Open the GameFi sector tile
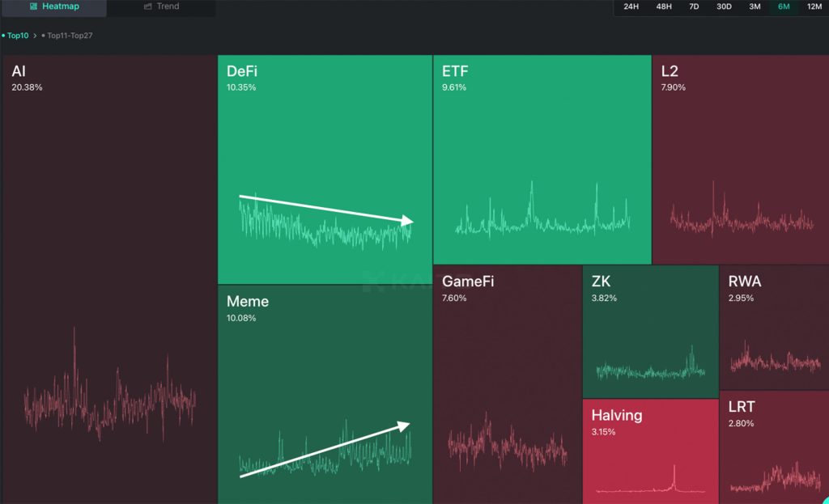Screen dimensions: 829x504 (507, 364)
